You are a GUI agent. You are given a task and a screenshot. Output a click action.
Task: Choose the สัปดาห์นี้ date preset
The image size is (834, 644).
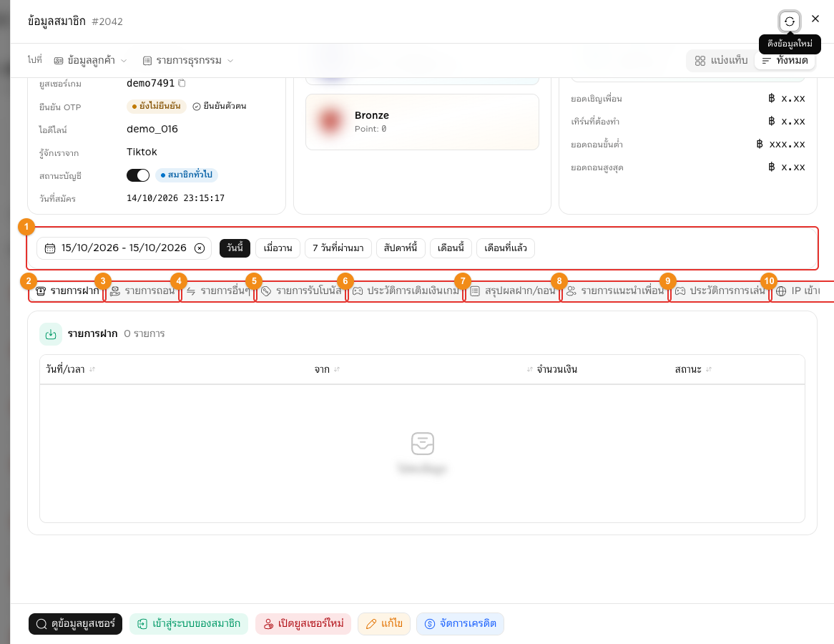(x=401, y=248)
